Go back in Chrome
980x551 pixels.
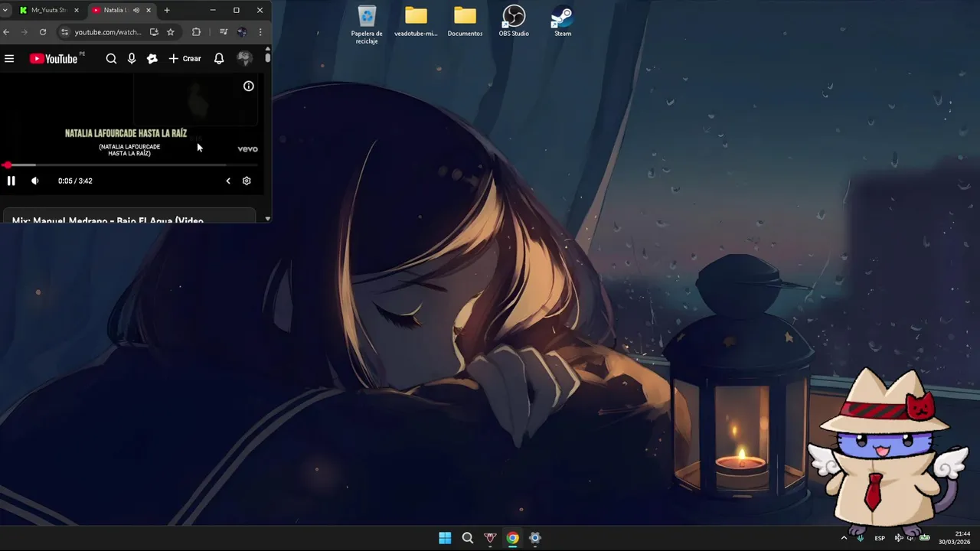pos(6,32)
